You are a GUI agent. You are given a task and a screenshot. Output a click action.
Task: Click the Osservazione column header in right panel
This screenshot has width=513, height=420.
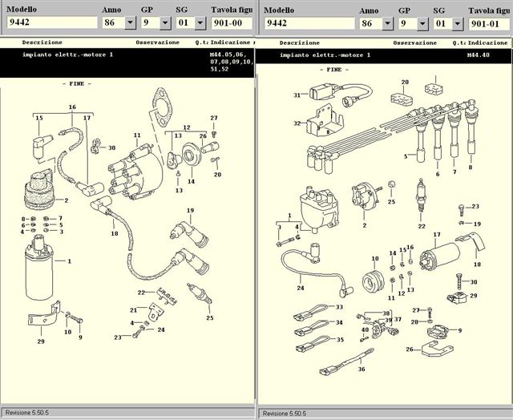[415, 42]
